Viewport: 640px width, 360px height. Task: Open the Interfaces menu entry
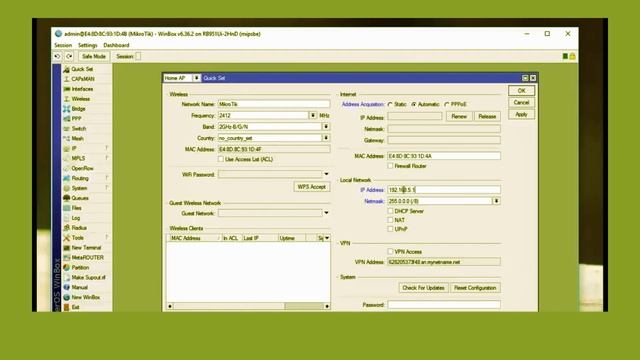pos(82,89)
